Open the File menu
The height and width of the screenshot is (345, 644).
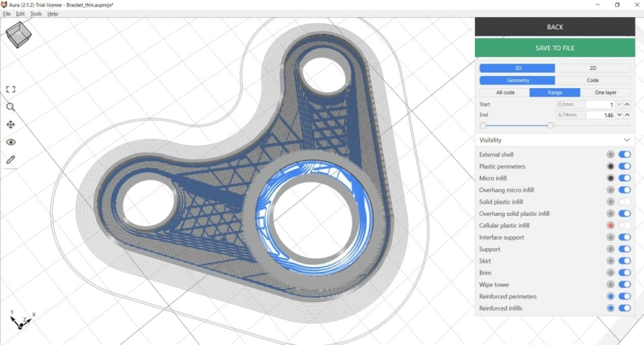[6, 14]
